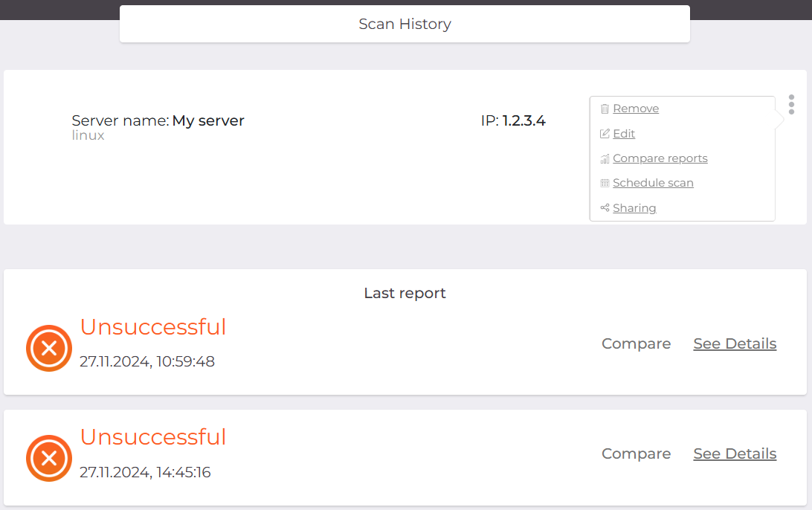Click the error icon for the 10:59:48 report
The height and width of the screenshot is (510, 812).
[x=49, y=348]
